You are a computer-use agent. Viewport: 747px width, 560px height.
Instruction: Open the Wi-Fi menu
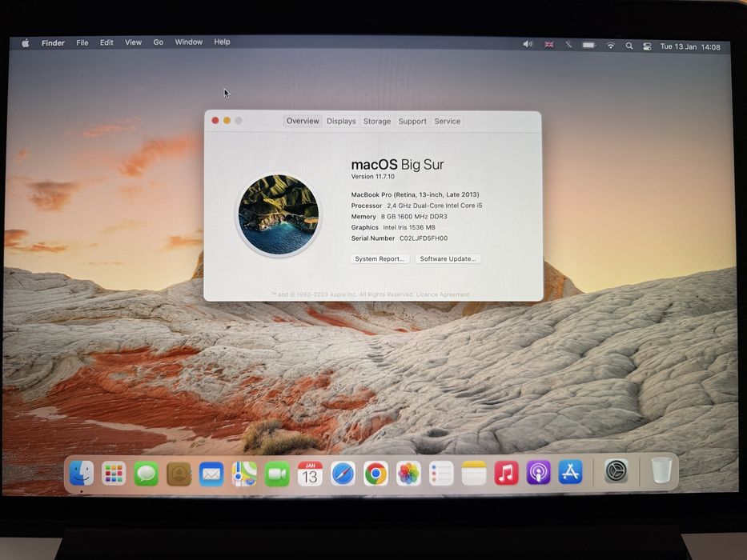[610, 46]
